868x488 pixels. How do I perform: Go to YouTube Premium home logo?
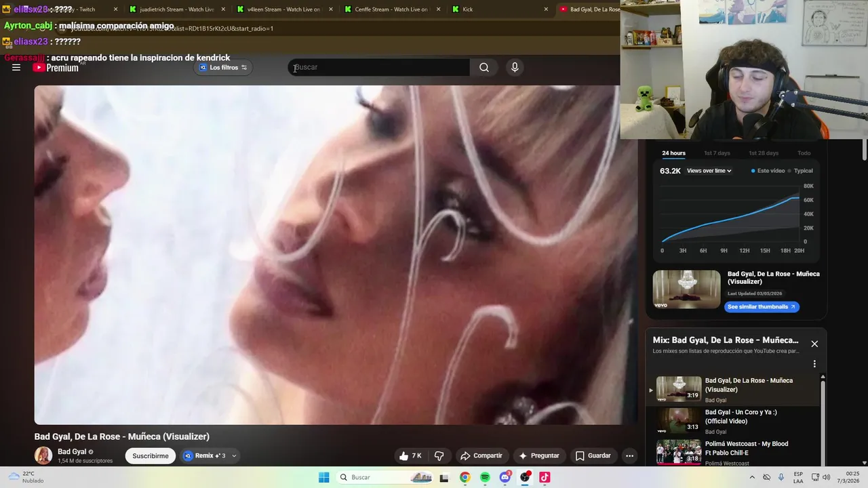[56, 68]
